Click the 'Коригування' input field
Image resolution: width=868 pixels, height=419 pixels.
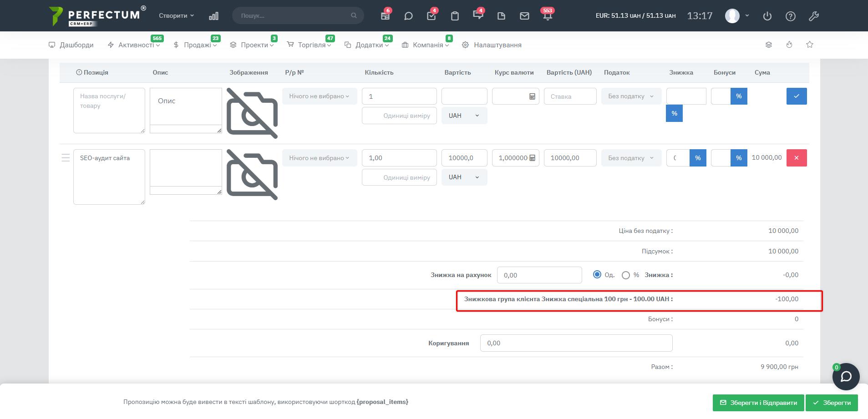576,343
